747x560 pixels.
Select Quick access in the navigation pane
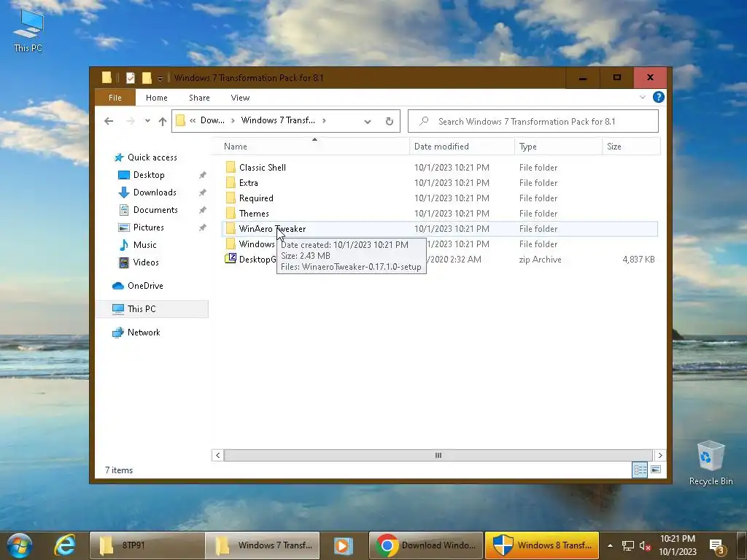point(145,157)
